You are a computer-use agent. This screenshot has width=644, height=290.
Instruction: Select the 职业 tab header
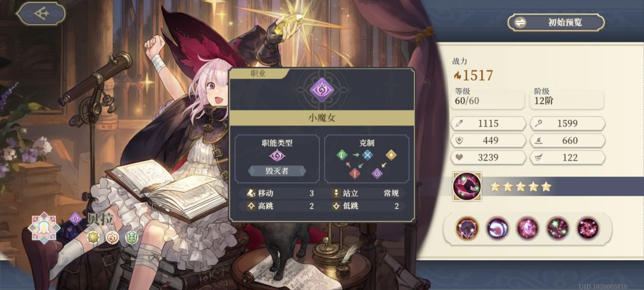click(259, 73)
